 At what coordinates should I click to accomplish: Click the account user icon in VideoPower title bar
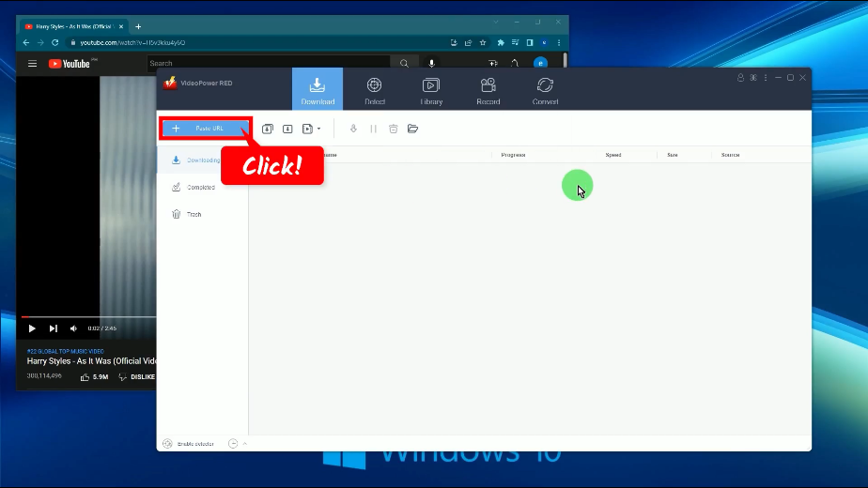click(x=740, y=78)
